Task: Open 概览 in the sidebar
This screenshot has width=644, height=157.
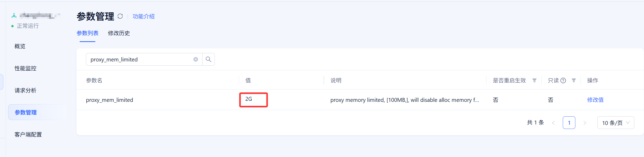Action: [x=20, y=46]
